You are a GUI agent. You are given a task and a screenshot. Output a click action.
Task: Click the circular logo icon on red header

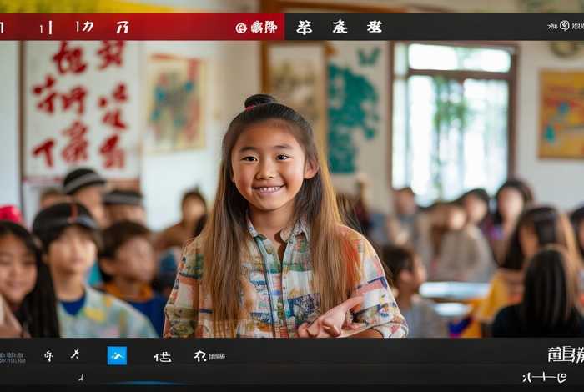[241, 28]
